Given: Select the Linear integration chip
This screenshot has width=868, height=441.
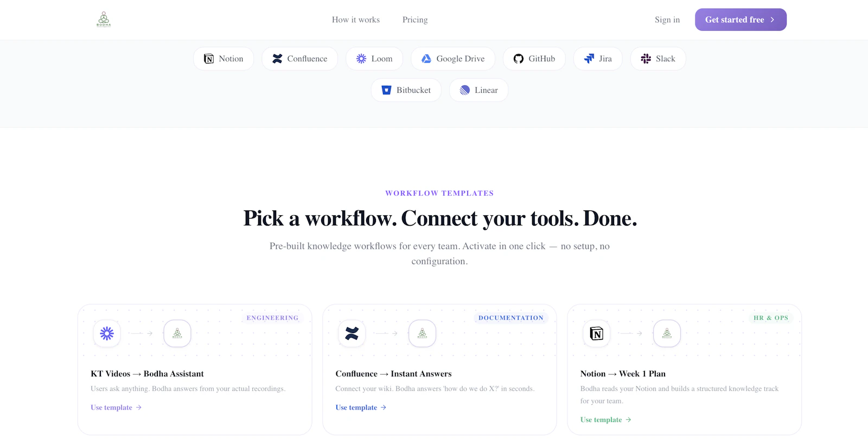Looking at the screenshot, I should tap(478, 90).
